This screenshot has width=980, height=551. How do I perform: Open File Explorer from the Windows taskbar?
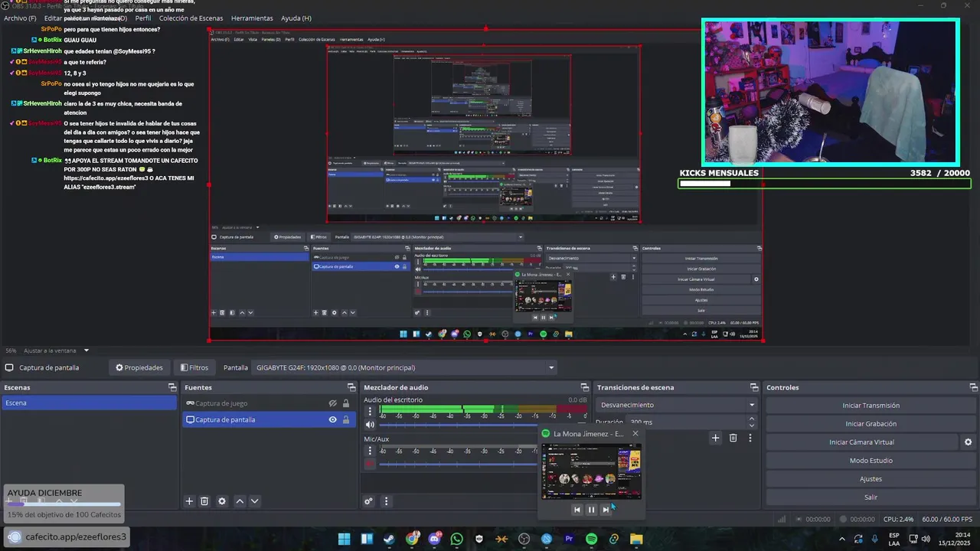[636, 539]
